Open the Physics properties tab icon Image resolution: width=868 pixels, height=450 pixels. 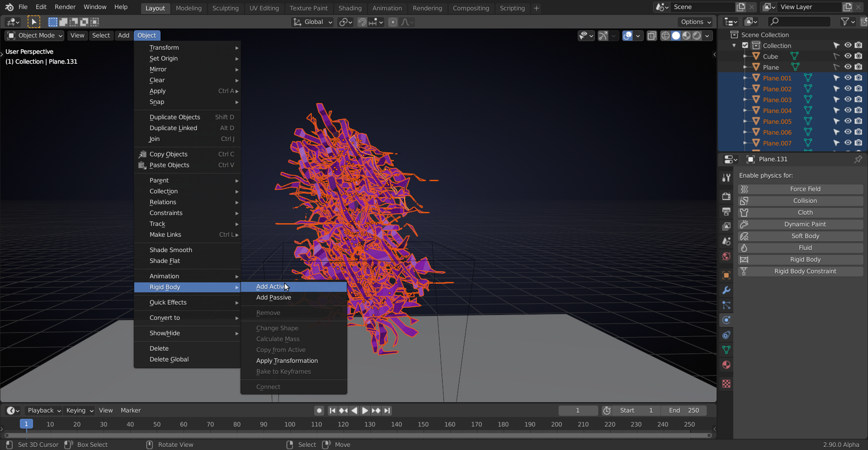tap(726, 320)
